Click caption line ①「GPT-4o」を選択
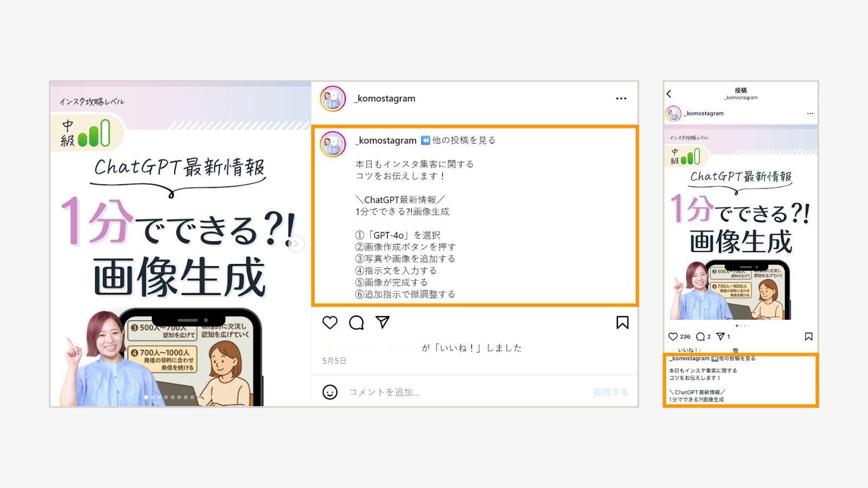Screen dimensions: 868x488 point(398,235)
